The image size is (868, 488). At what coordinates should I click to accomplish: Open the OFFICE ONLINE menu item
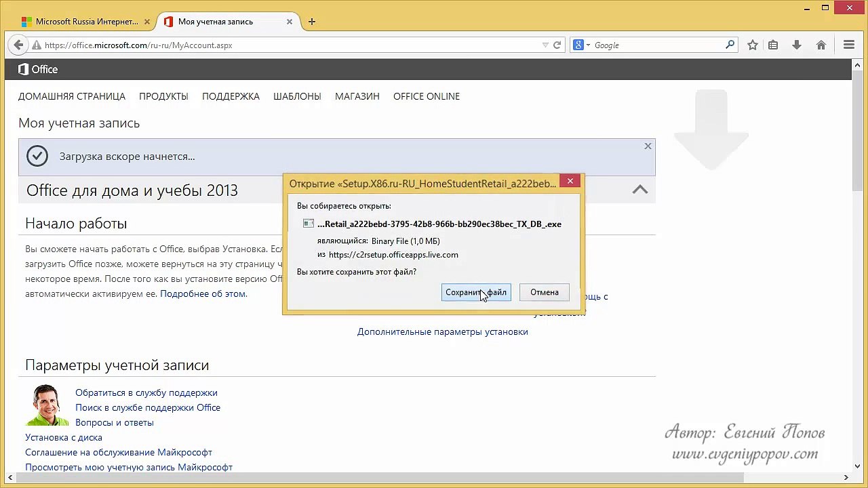427,96
